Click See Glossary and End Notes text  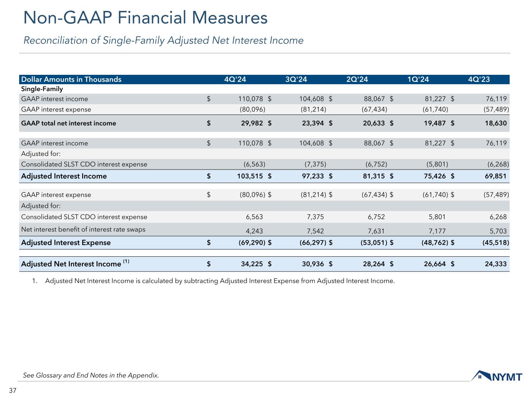(x=91, y=375)
